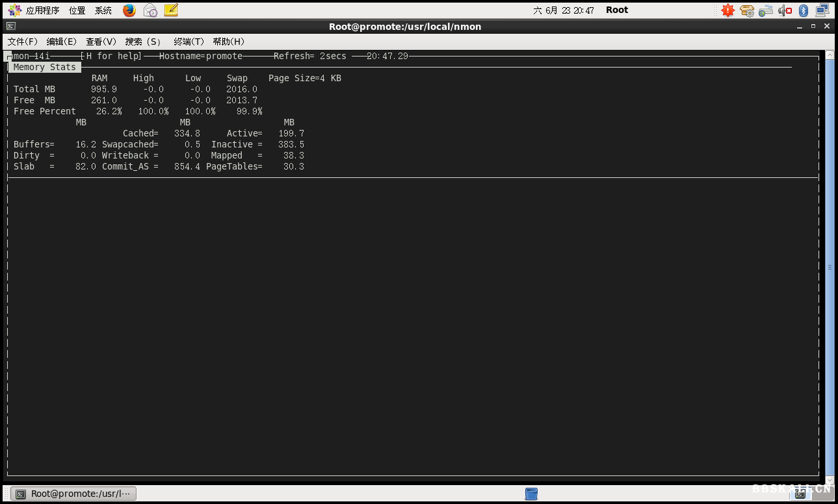The width and height of the screenshot is (838, 504).
Task: Open the 查看(V) menu
Action: coord(101,41)
